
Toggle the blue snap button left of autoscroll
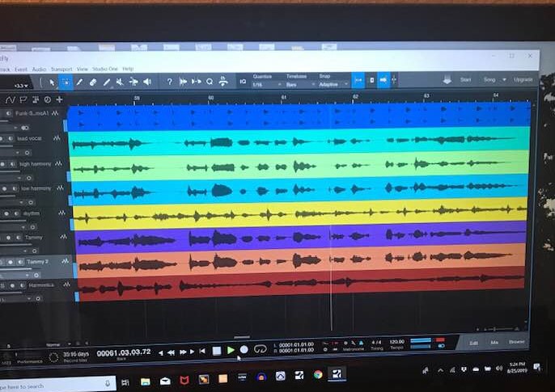point(358,80)
